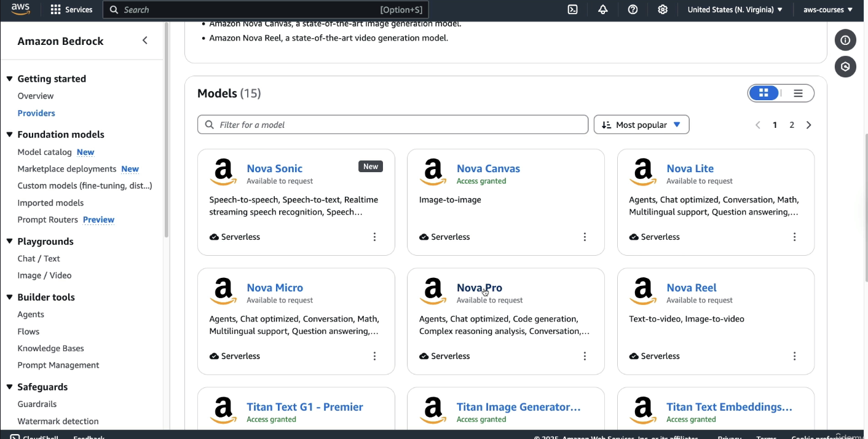Open the Nova Micro card actions menu
This screenshot has height=439, width=868.
coord(374,356)
